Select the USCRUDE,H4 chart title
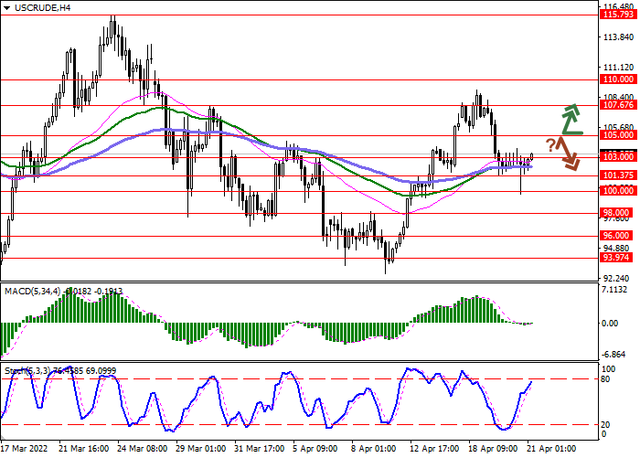The image size is (640, 457). coord(35,8)
